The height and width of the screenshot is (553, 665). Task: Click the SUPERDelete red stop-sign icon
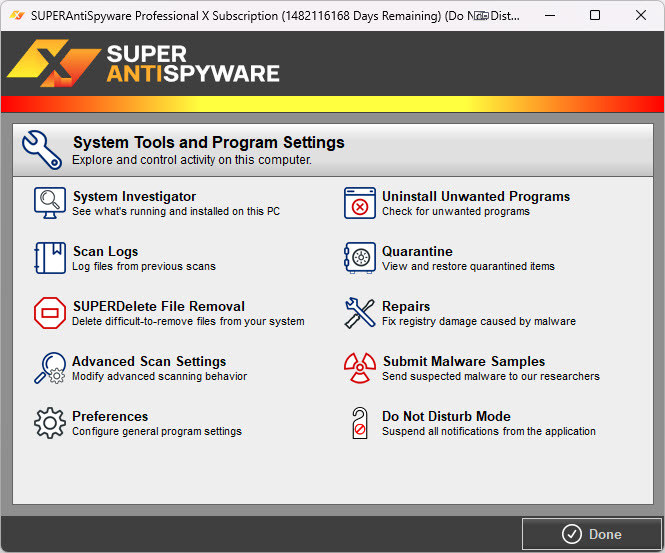pyautogui.click(x=49, y=313)
